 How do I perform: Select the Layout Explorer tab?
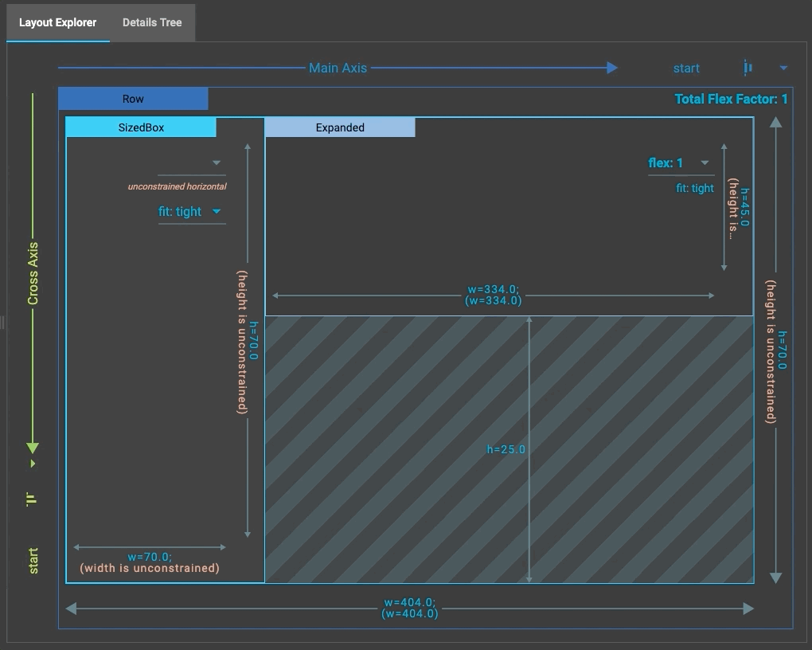pos(57,22)
